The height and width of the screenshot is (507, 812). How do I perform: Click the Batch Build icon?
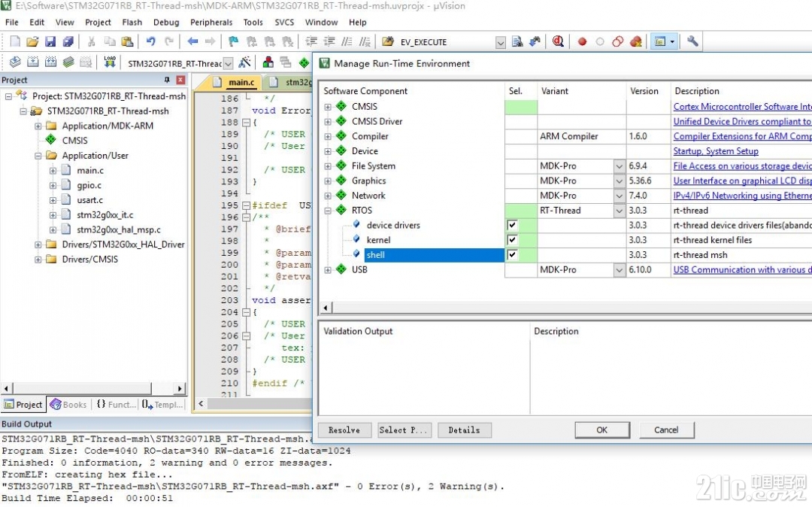pyautogui.click(x=68, y=62)
